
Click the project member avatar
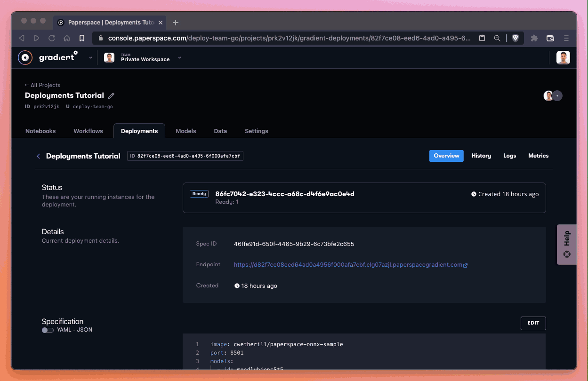point(548,96)
